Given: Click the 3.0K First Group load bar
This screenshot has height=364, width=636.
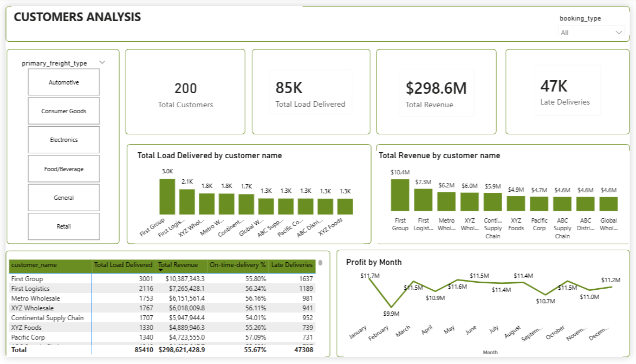Looking at the screenshot, I should tap(167, 197).
